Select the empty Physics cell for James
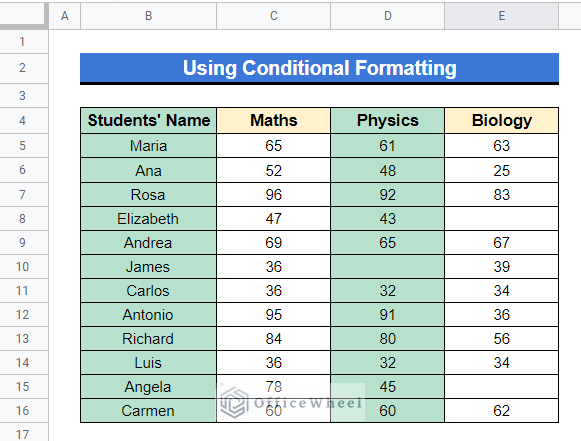 (387, 266)
